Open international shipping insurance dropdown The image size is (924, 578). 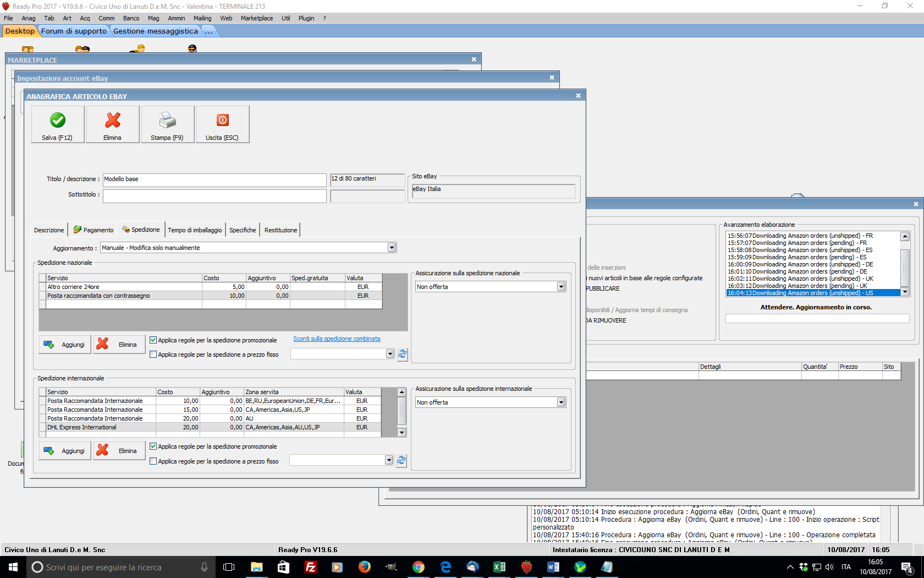tap(561, 402)
